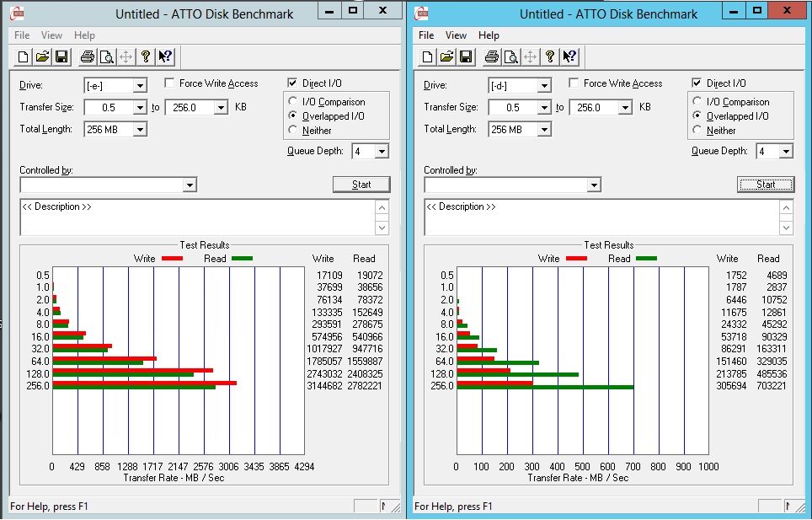Click write value 305694 in right window
The image size is (812, 520).
click(x=731, y=386)
